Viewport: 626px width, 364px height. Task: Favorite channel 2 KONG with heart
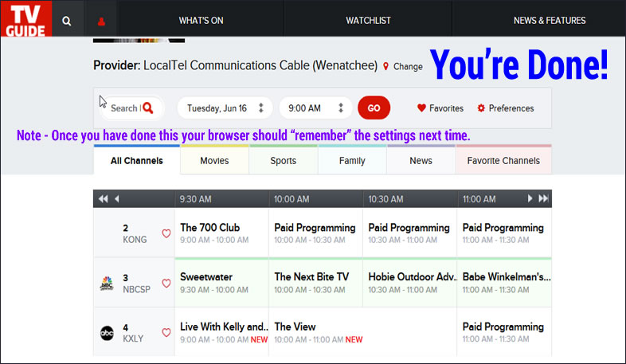click(x=166, y=233)
